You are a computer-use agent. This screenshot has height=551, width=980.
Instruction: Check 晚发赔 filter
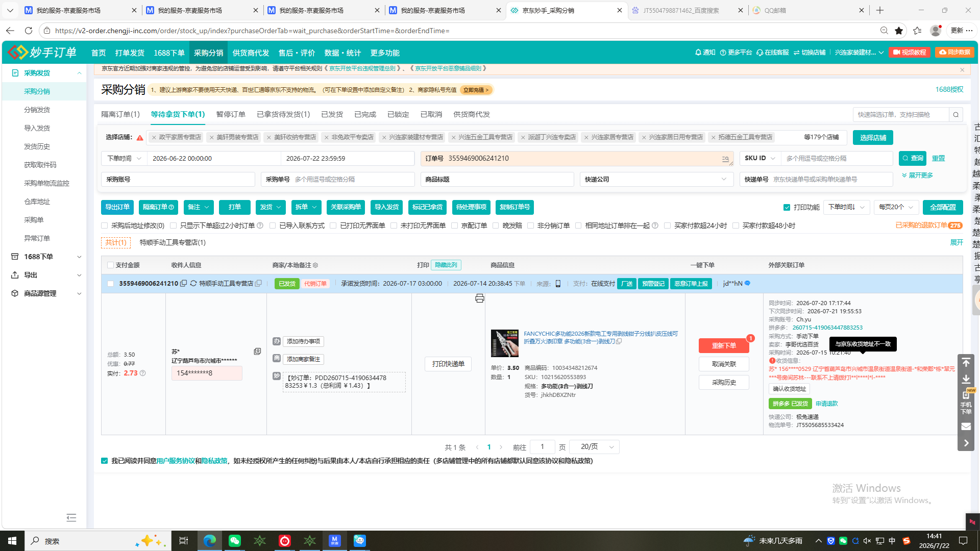point(496,226)
